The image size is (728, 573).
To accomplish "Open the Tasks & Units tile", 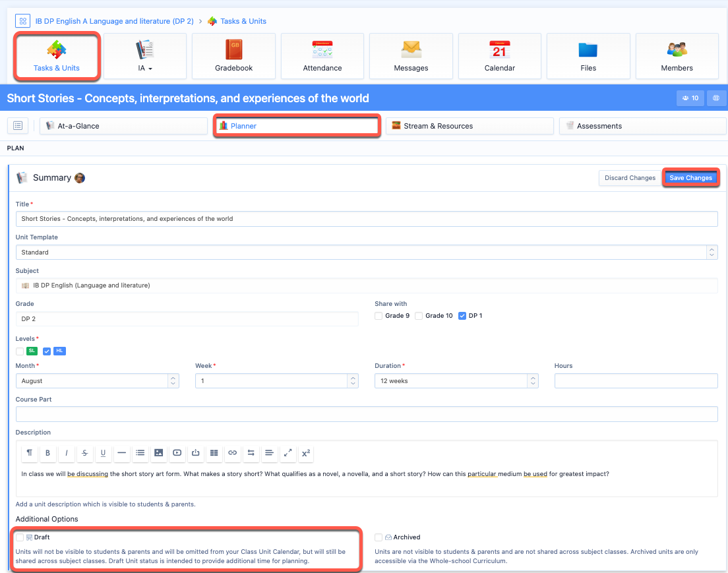I will tap(57, 56).
